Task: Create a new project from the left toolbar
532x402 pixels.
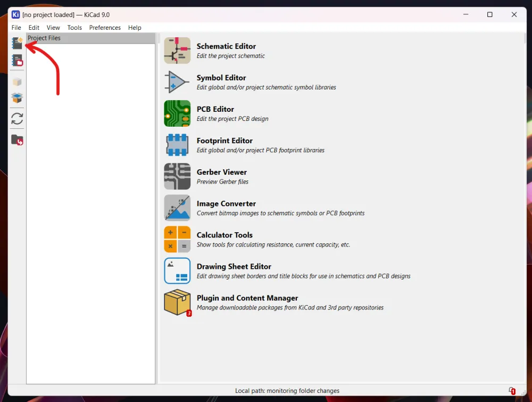Action: tap(17, 44)
